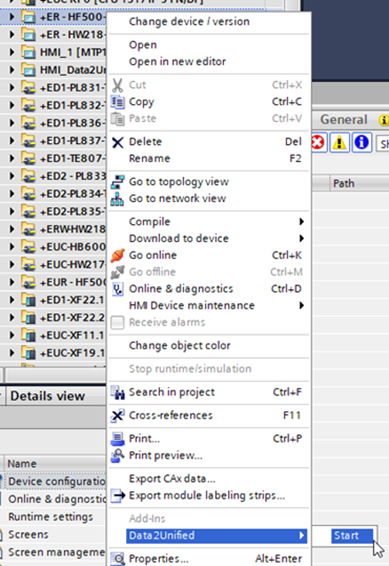Open the Download to device submenu
Image resolution: width=389 pixels, height=566 pixels.
pyautogui.click(x=209, y=239)
